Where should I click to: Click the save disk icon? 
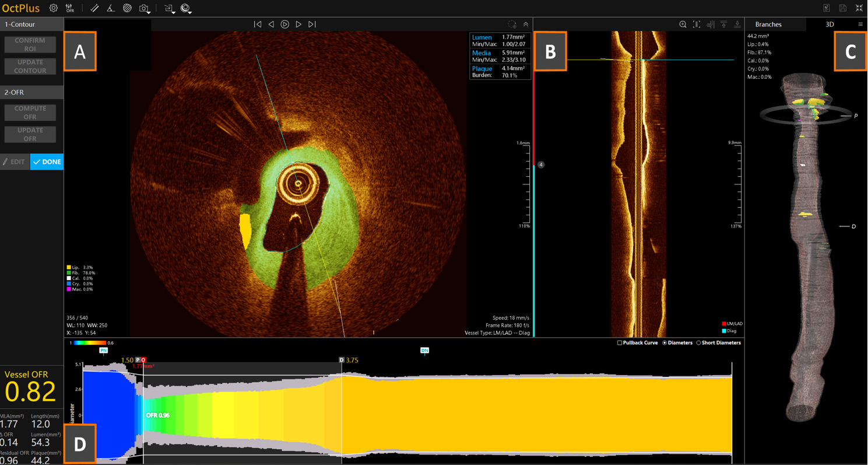[842, 8]
